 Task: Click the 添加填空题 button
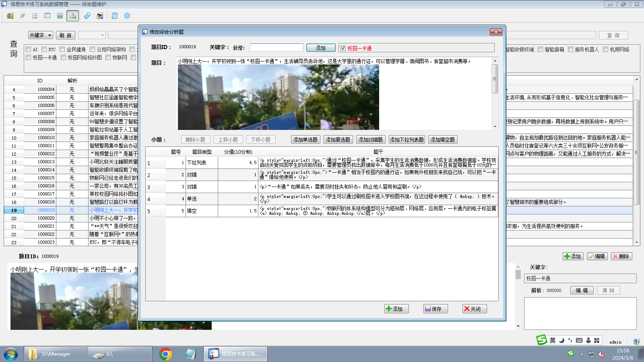443,140
